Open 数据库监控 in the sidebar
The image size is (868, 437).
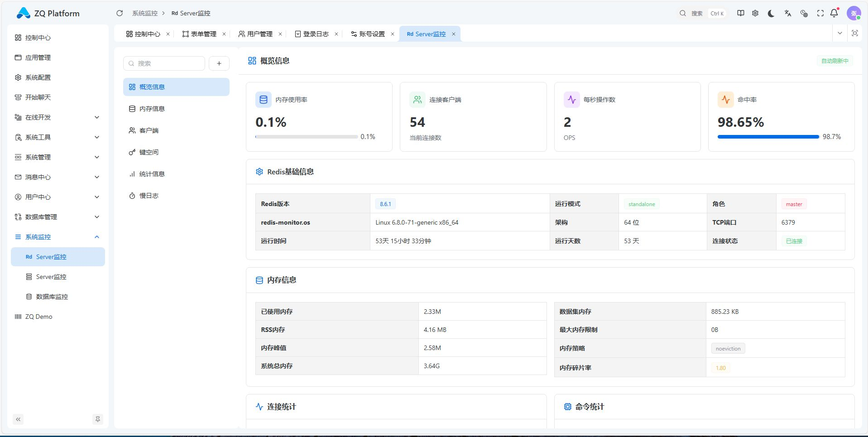58,297
